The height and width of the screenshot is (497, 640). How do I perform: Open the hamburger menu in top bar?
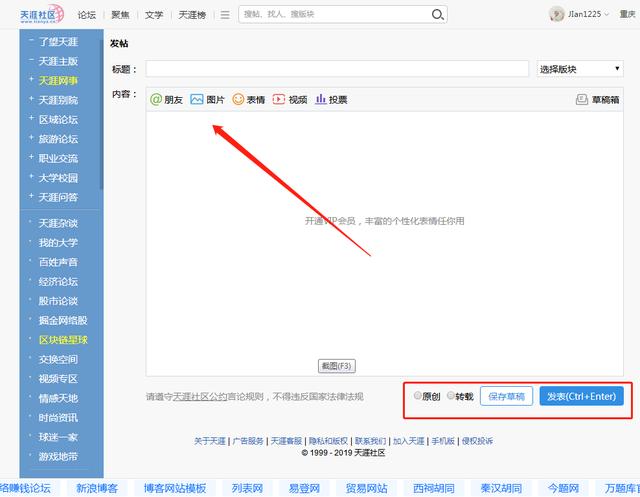(x=225, y=15)
